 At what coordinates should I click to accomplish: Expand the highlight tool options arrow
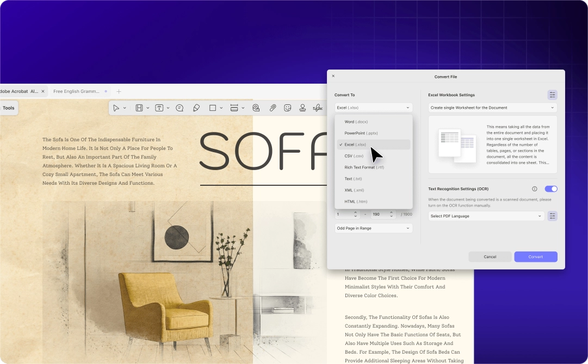tap(148, 108)
